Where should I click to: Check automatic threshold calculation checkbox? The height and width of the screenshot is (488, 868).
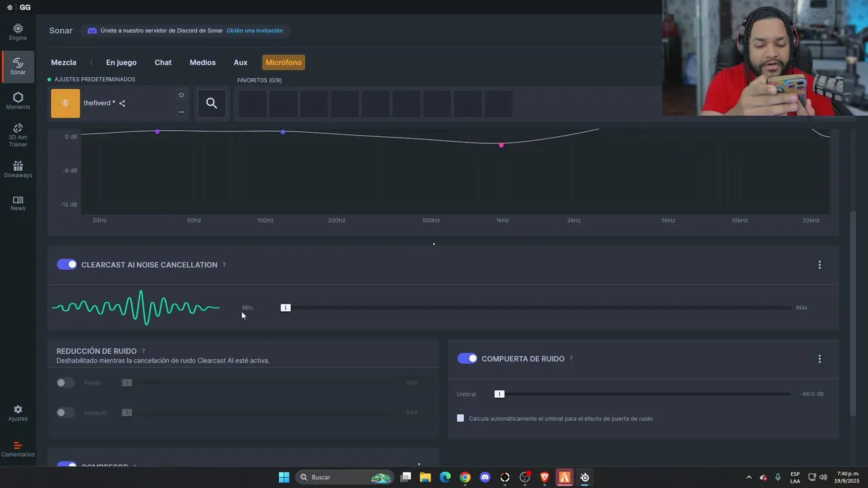[x=460, y=418]
